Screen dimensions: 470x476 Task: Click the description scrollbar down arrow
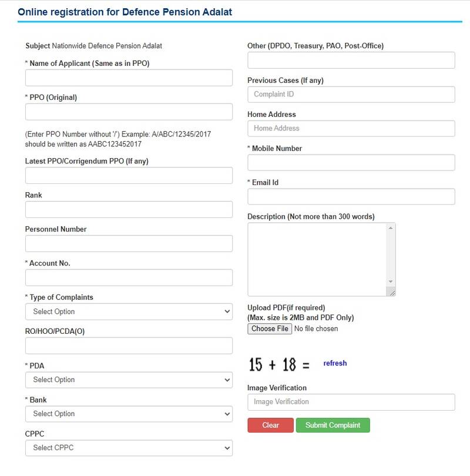click(x=391, y=281)
